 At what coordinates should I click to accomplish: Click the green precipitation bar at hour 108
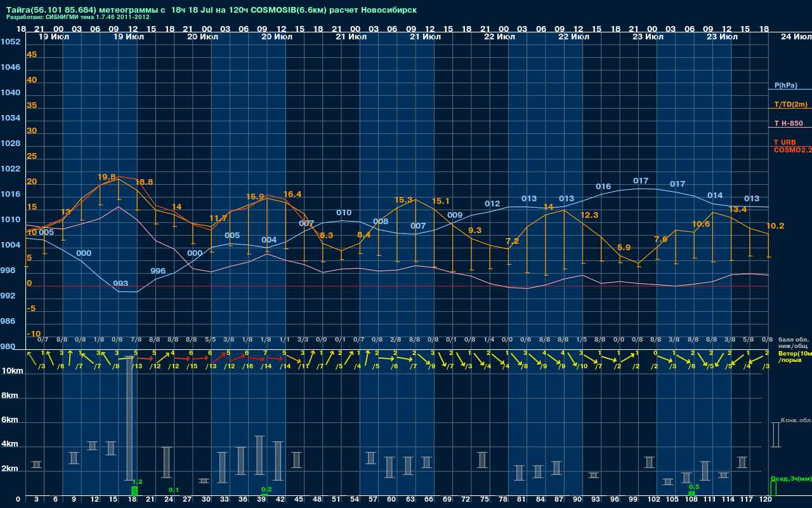pos(691,493)
